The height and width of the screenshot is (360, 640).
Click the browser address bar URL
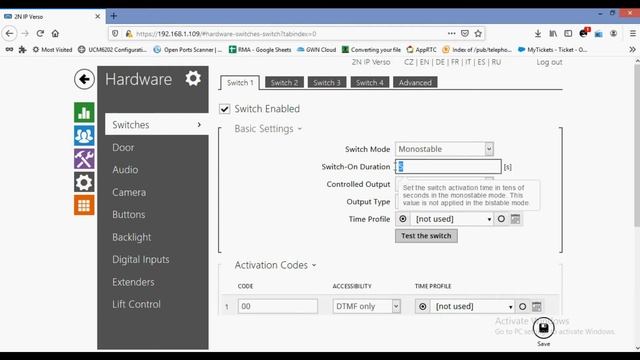click(x=226, y=34)
